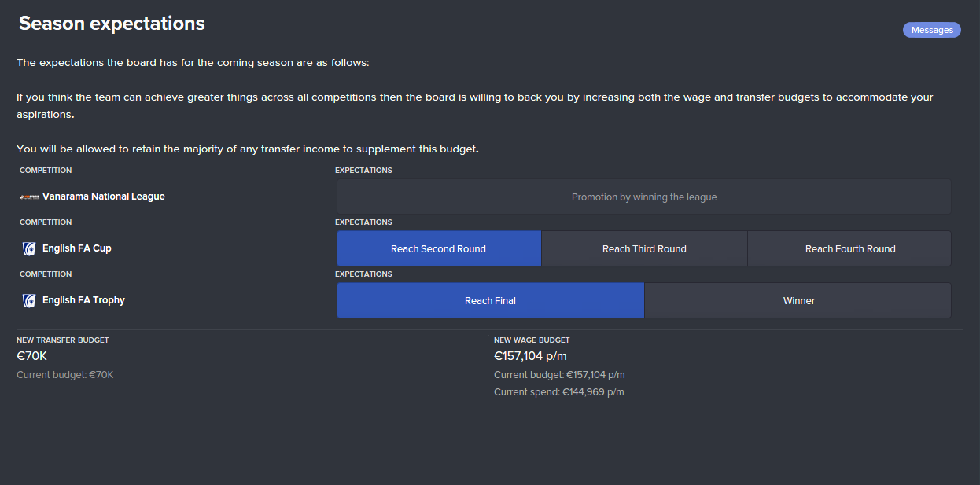Click the current transfer budget €70K line
The image size is (980, 485).
(x=65, y=375)
